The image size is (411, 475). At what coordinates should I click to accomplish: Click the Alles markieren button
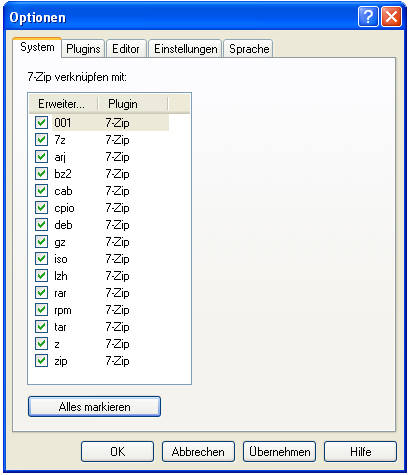click(x=94, y=406)
